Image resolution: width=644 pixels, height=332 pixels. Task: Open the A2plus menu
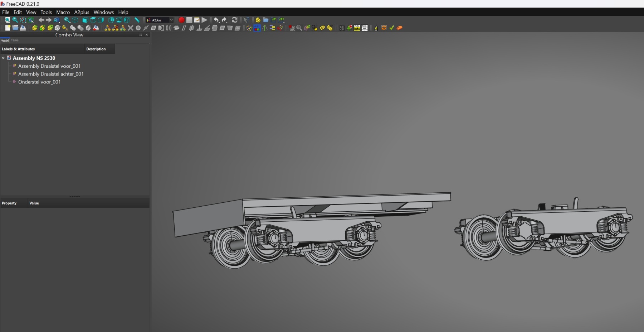[x=82, y=12]
